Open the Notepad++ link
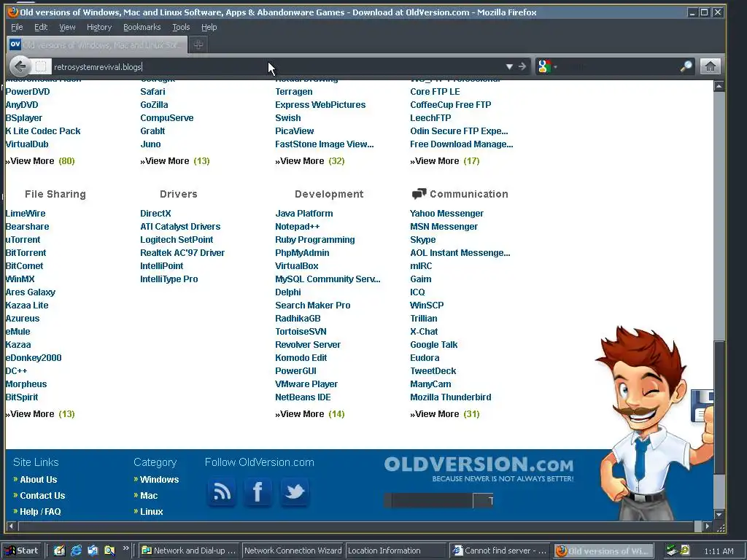Image resolution: width=747 pixels, height=560 pixels. (x=298, y=227)
